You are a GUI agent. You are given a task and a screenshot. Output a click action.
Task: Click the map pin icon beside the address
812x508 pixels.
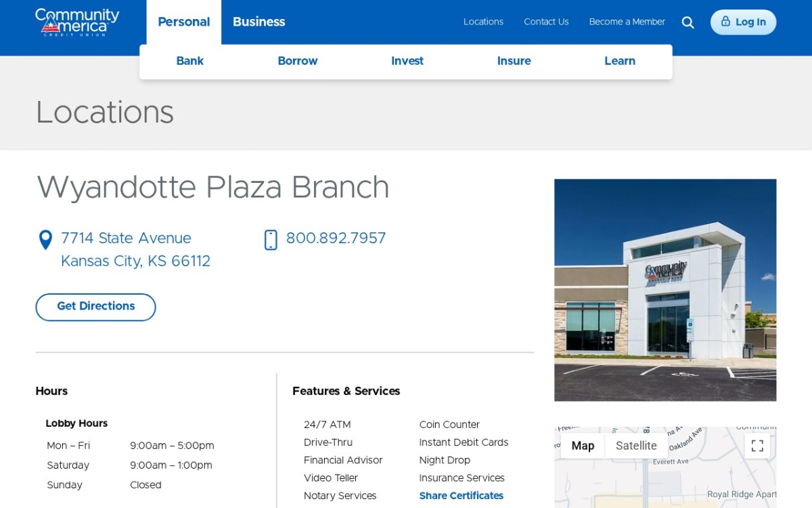(45, 240)
